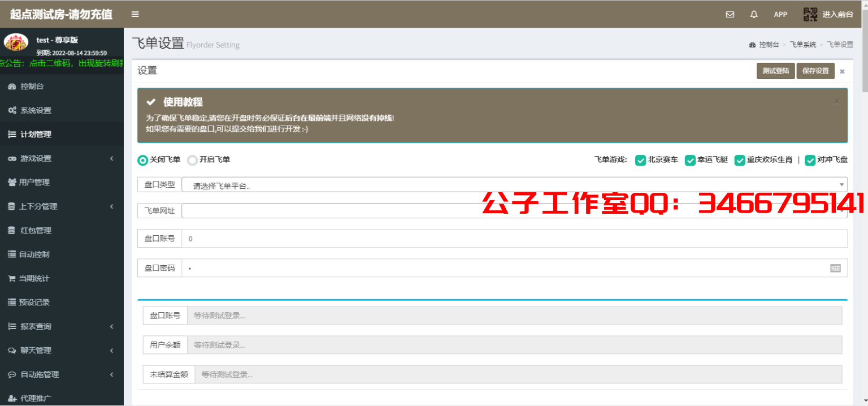Expand 报表查询 chevron arrow
This screenshot has width=868, height=406.
click(x=112, y=326)
